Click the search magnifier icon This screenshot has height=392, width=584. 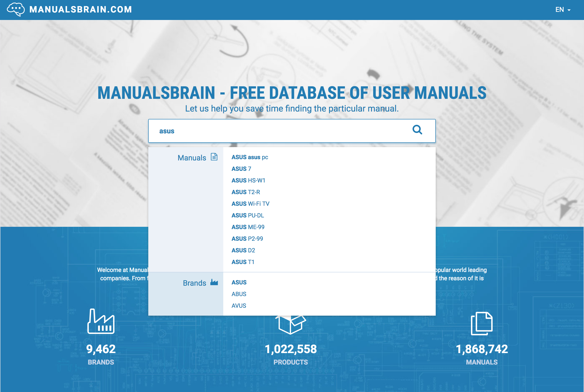[x=417, y=130]
